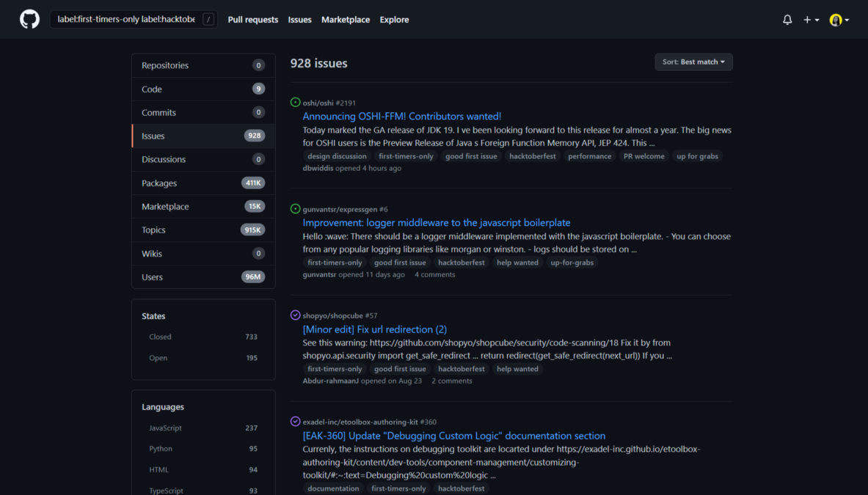
Task: Select Users results in the sidebar
Action: click(203, 277)
